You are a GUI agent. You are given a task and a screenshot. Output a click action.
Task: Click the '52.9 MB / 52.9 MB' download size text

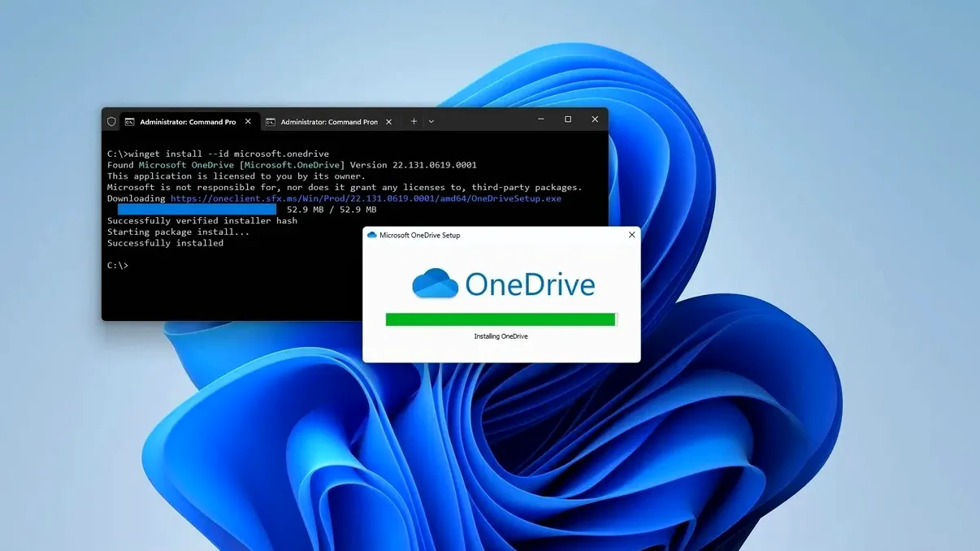point(332,210)
